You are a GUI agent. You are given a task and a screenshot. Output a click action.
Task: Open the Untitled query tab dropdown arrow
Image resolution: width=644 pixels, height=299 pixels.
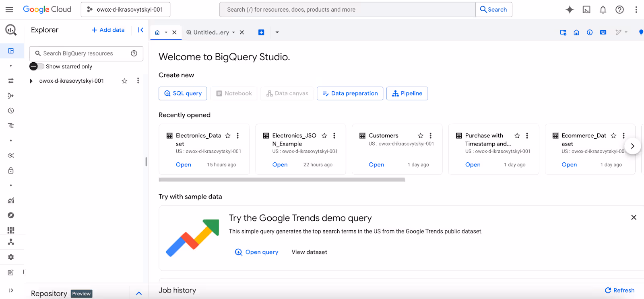pos(233,32)
